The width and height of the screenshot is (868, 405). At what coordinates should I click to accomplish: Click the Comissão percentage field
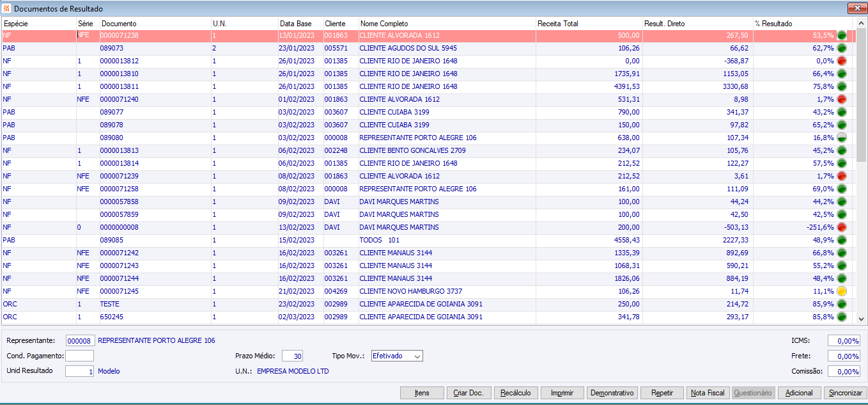[x=844, y=371]
